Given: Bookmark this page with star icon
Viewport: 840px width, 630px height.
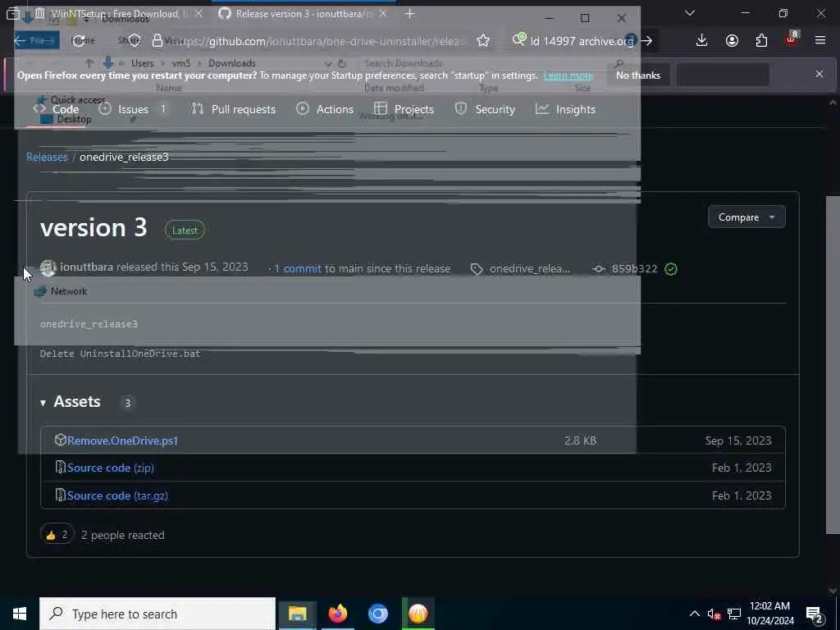Looking at the screenshot, I should click(483, 41).
